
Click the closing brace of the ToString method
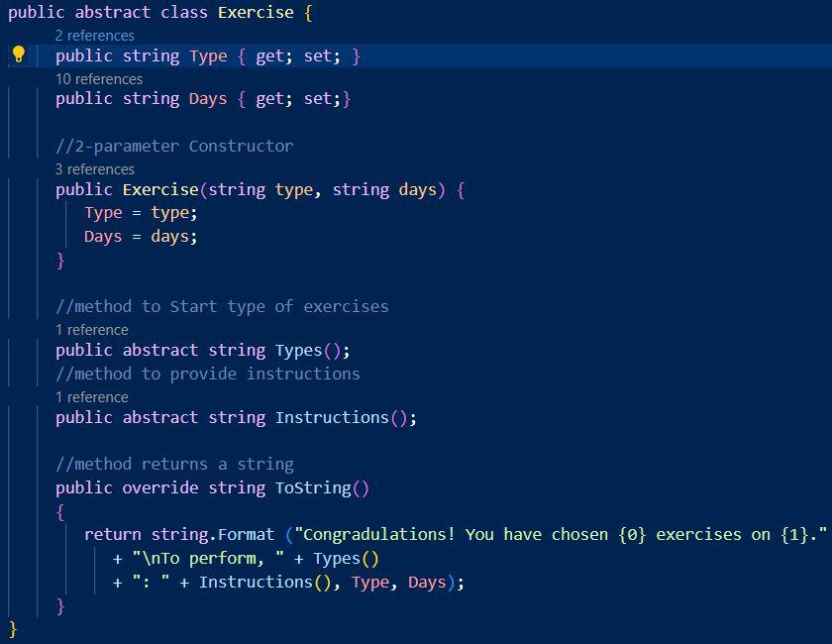[60, 605]
